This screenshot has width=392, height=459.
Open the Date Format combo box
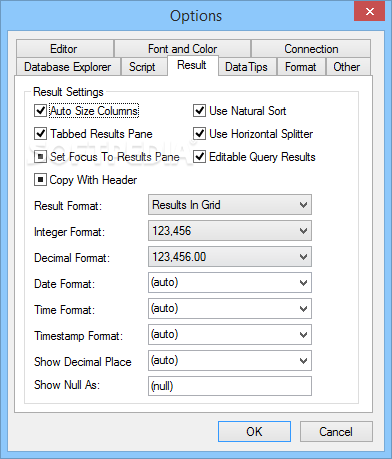pos(230,283)
